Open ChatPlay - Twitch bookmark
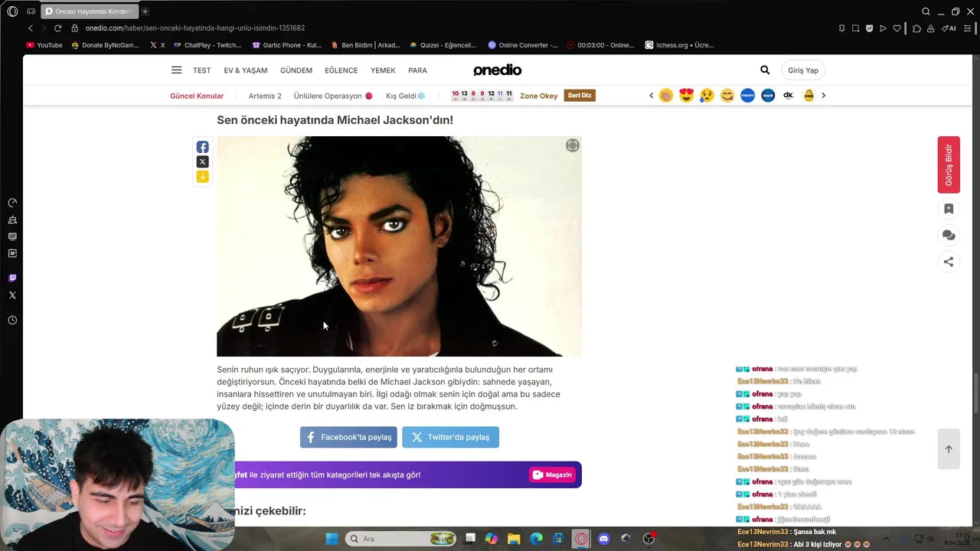Viewport: 980px width, 551px height. pyautogui.click(x=207, y=45)
